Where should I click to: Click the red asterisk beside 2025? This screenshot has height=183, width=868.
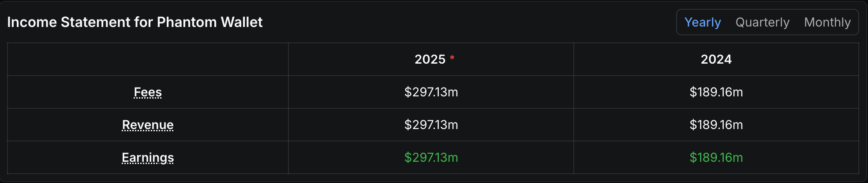(x=452, y=58)
